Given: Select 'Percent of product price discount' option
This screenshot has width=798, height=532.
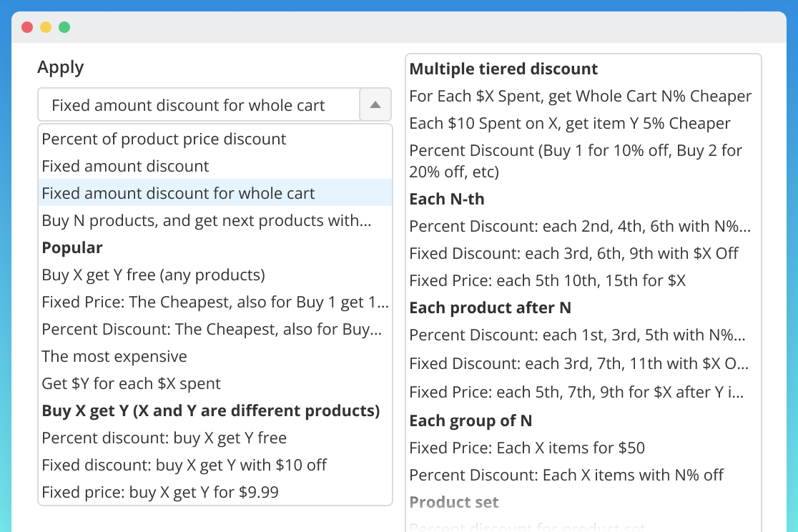Looking at the screenshot, I should tap(164, 139).
